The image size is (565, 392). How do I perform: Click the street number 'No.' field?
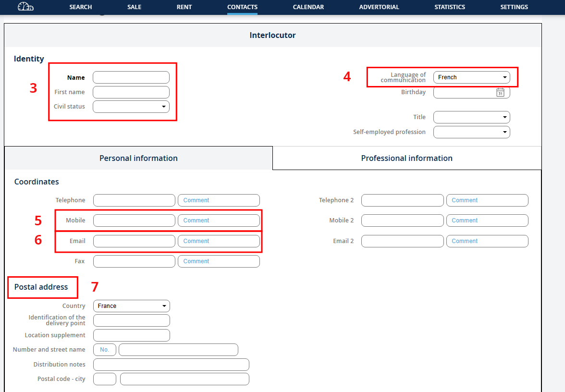[x=105, y=350]
